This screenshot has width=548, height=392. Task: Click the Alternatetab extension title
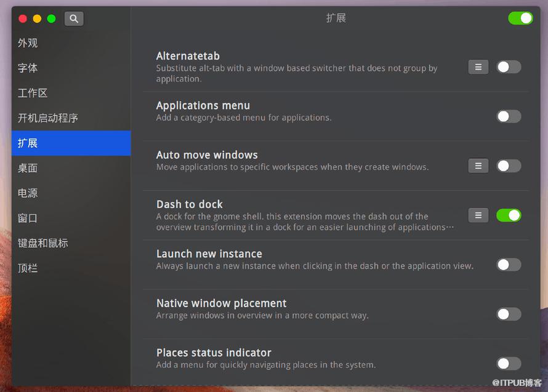[188, 56]
